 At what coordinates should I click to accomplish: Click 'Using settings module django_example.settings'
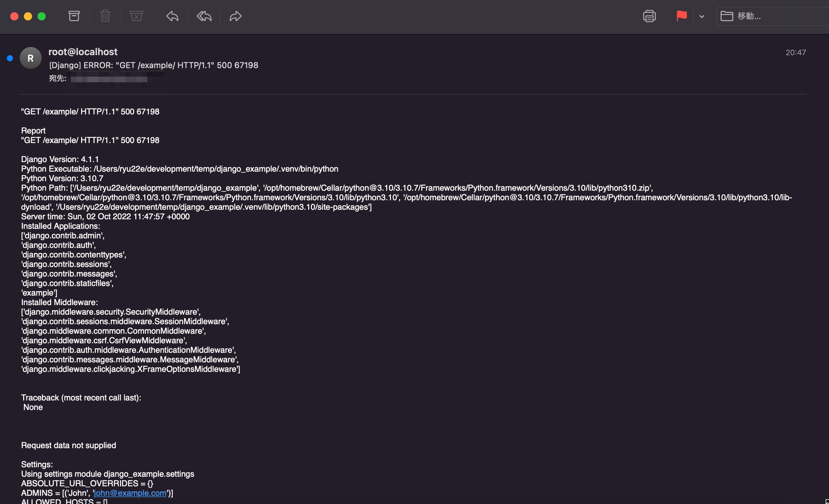coord(108,474)
